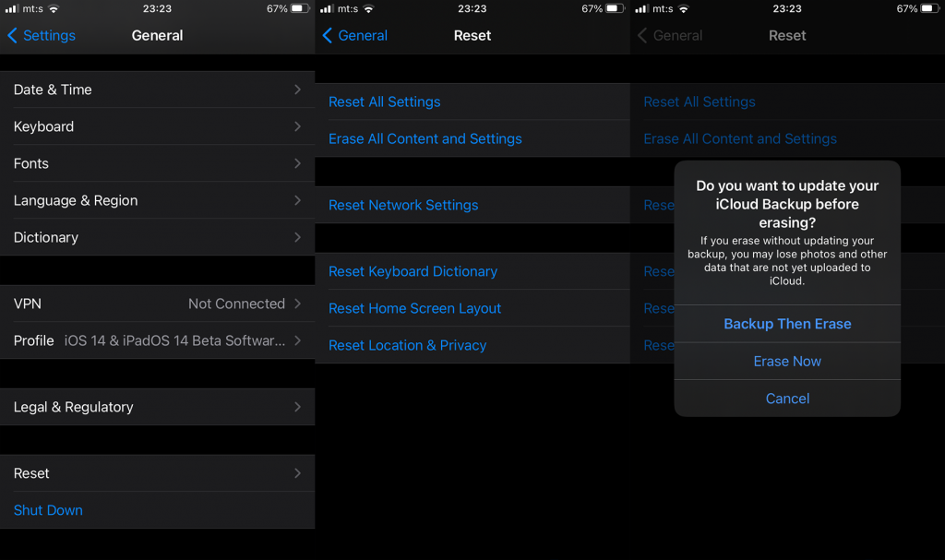The height and width of the screenshot is (560, 945).
Task: Tap Wi-Fi icon in right screen status bar
Action: point(684,8)
